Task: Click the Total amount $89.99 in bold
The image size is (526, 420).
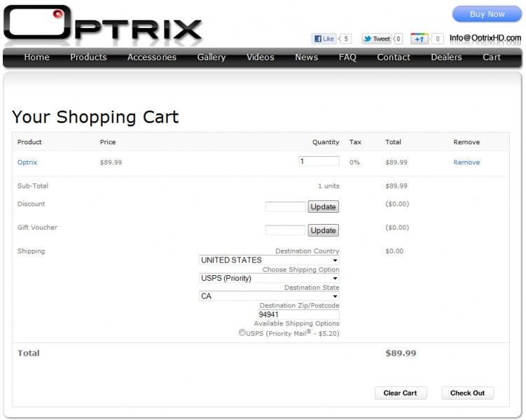Action: pyautogui.click(x=401, y=353)
